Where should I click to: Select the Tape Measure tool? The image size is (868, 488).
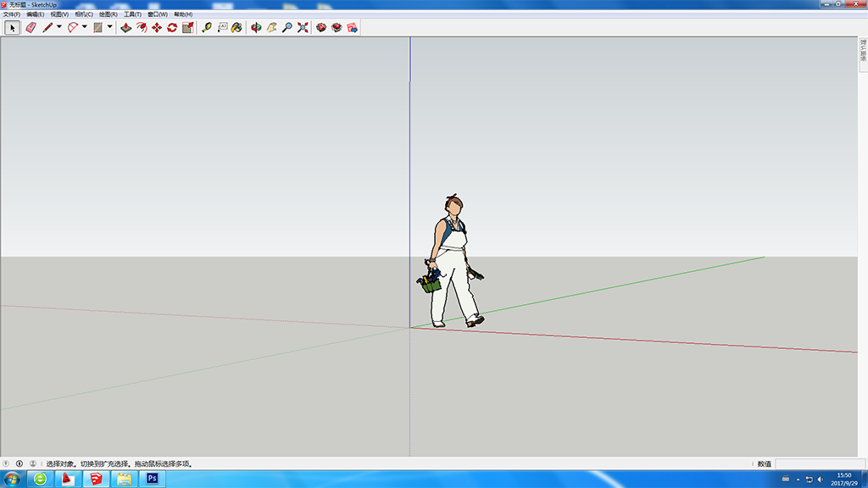coord(207,27)
